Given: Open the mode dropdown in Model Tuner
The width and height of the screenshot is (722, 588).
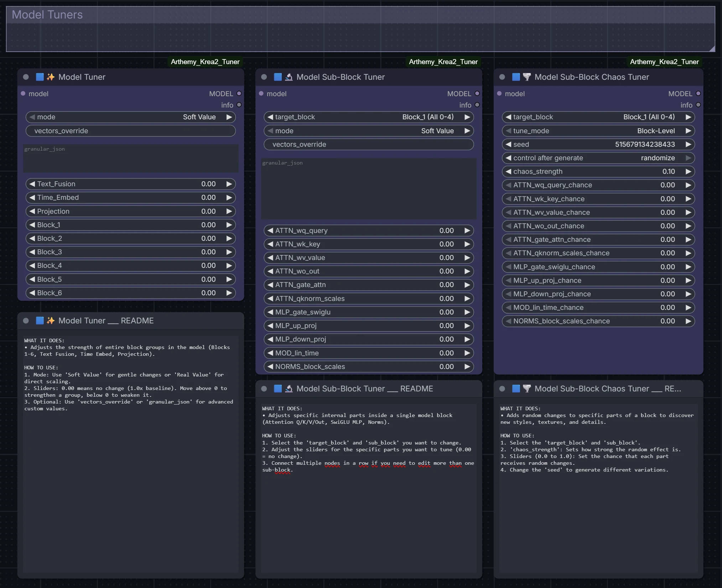Looking at the screenshot, I should (131, 117).
